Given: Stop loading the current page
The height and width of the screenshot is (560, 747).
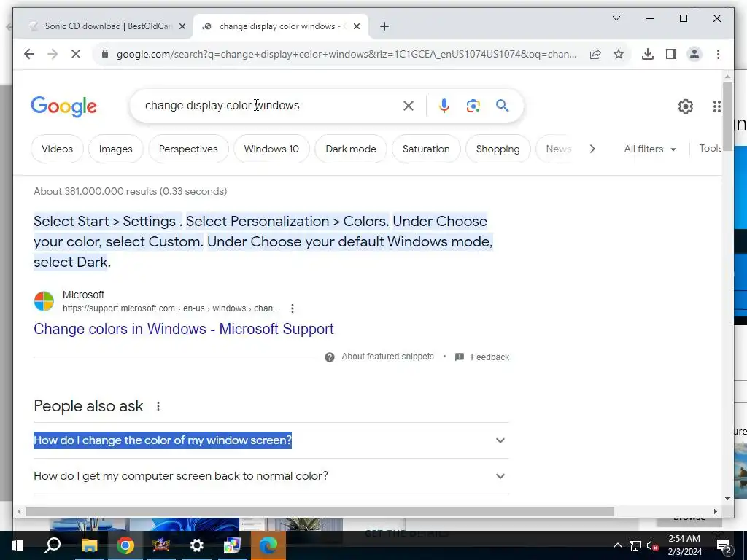Looking at the screenshot, I should pyautogui.click(x=76, y=54).
